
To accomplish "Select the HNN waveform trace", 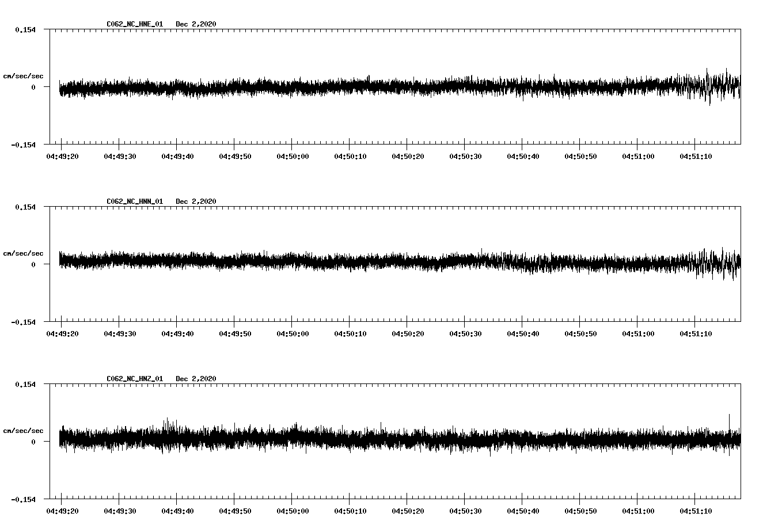I will [x=346, y=264].
